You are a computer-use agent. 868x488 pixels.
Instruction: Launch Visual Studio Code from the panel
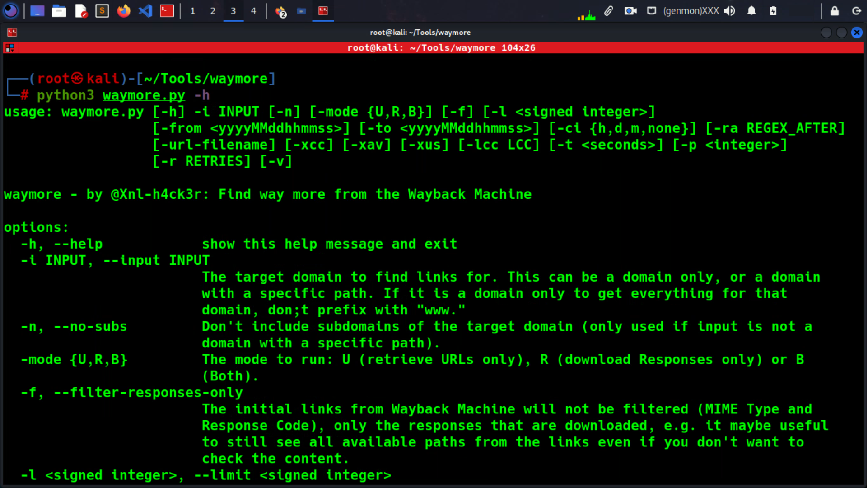click(145, 11)
